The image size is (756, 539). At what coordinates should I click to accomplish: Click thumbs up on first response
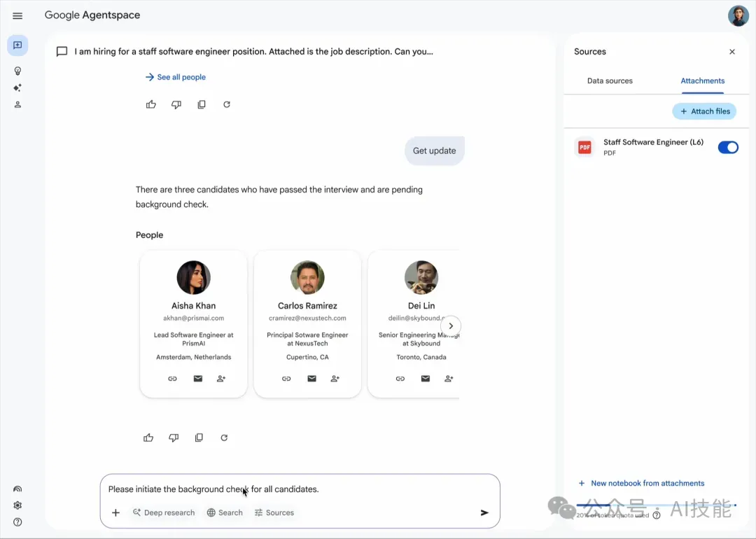[151, 104]
